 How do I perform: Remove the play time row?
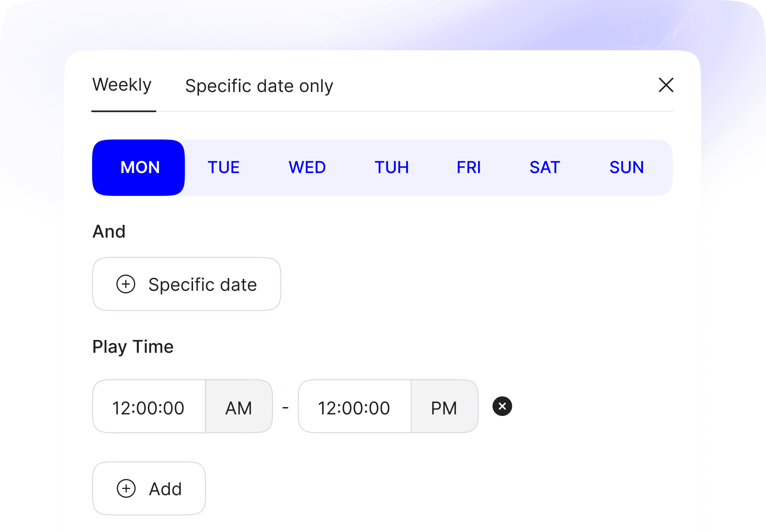[x=502, y=406]
